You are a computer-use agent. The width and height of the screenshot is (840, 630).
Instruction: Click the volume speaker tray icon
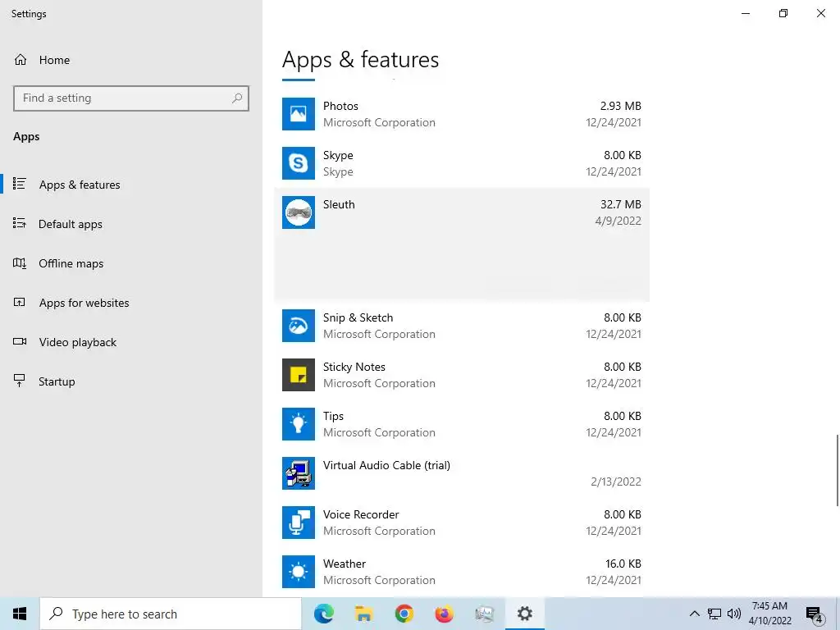tap(734, 614)
